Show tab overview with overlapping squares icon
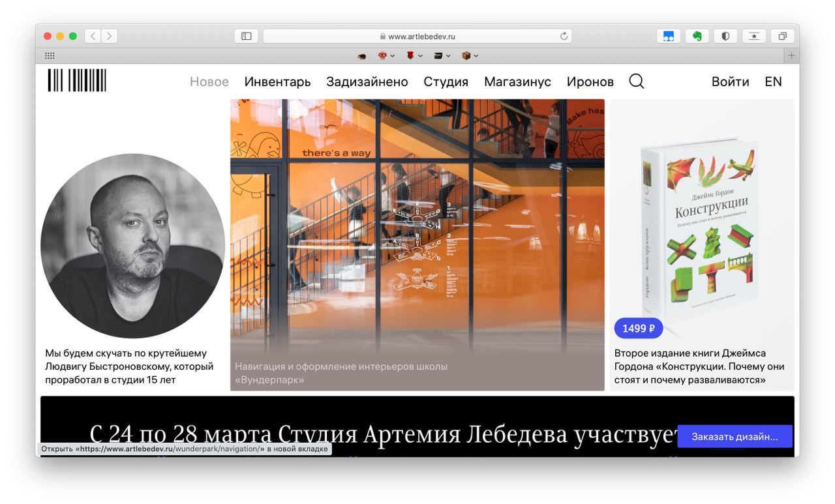This screenshot has width=835, height=504. coord(782,37)
